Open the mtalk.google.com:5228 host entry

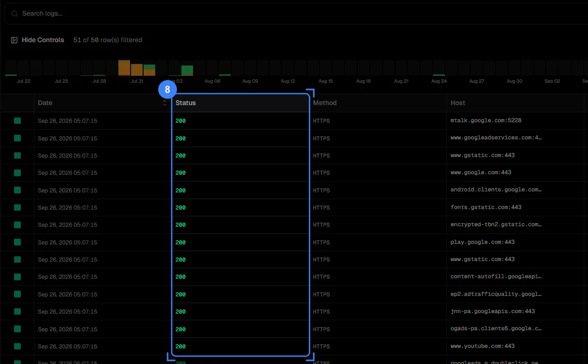pos(485,120)
